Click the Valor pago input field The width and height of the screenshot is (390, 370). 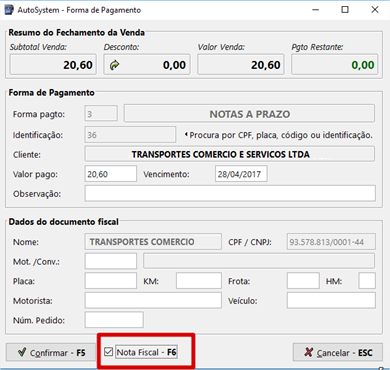click(111, 174)
